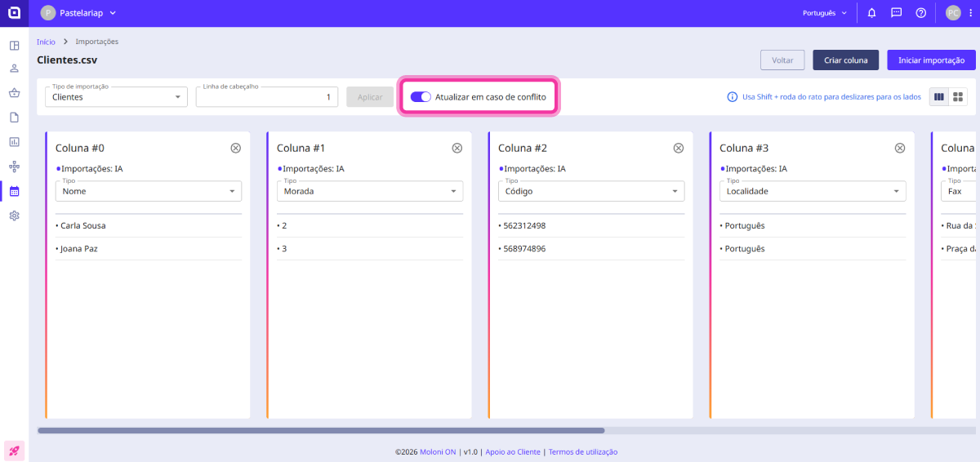Click the value 2 in Coluna #1
The height and width of the screenshot is (462, 980).
(x=283, y=225)
